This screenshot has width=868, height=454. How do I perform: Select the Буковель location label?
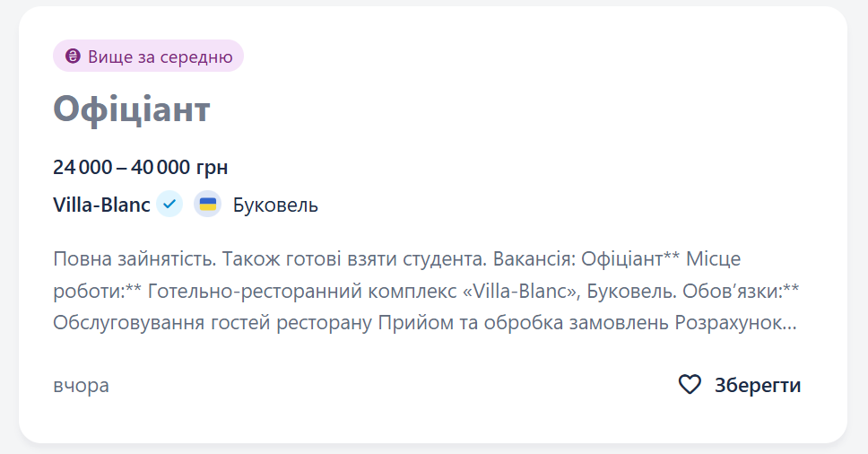275,205
